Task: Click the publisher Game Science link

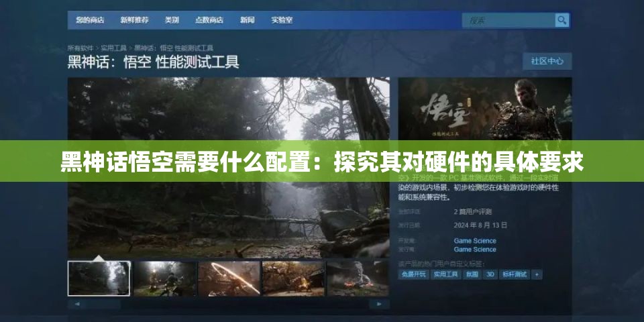Action: [475, 250]
